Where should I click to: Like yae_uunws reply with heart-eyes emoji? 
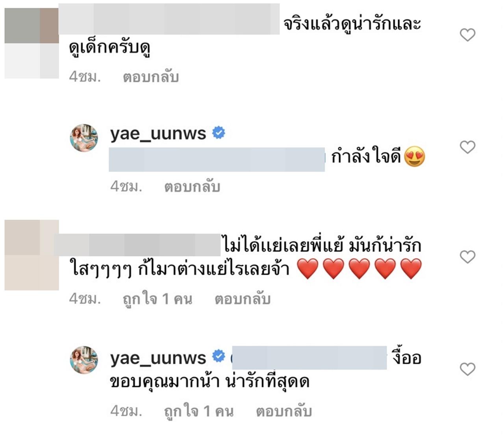[467, 147]
